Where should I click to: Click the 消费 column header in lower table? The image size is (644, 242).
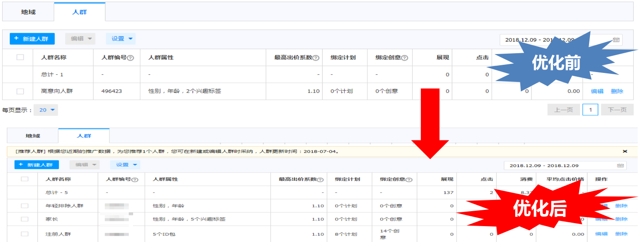526,179
